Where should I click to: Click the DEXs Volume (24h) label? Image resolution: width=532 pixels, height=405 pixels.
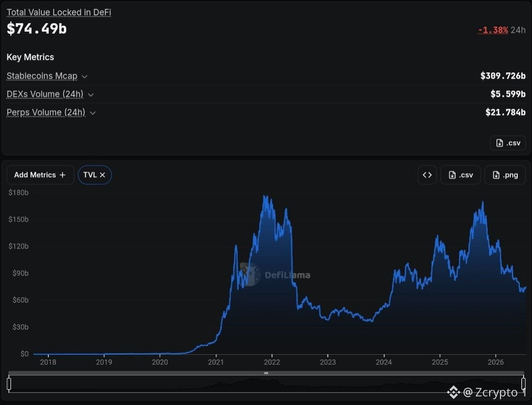(45, 94)
